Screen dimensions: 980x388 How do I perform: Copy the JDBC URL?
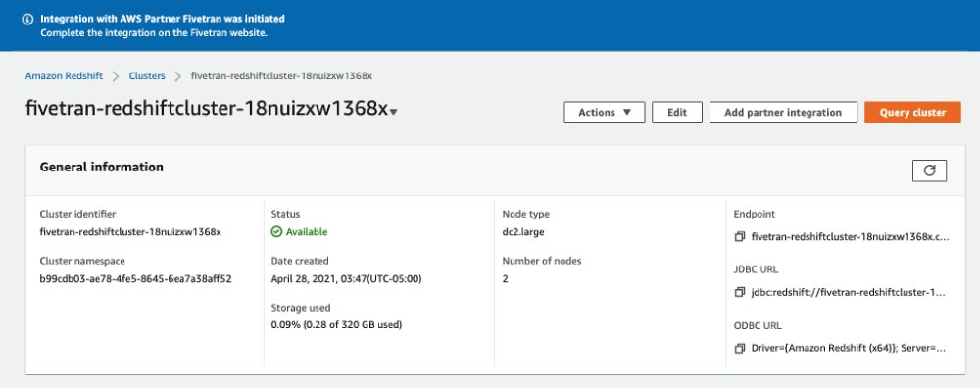point(740,292)
